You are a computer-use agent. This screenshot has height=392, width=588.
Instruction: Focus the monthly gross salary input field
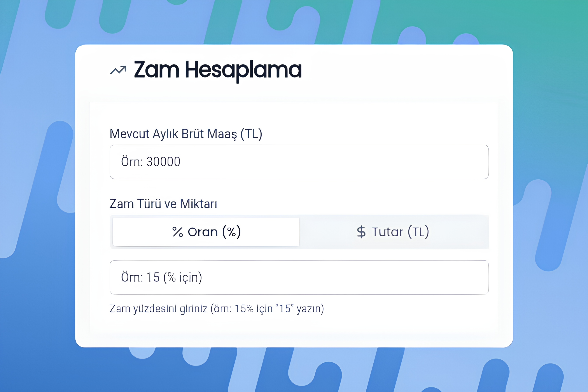299,162
